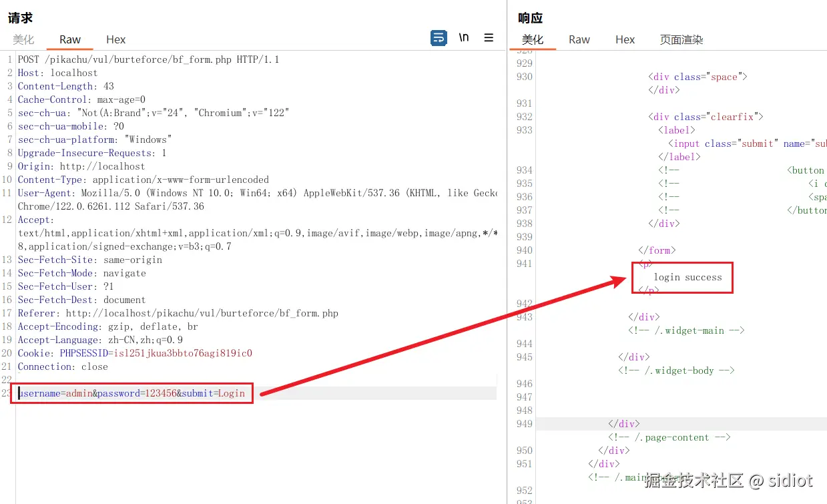This screenshot has width=827, height=504.
Task: Click the Accept-Encoding: gzip, deflate, br header
Action: click(x=108, y=326)
